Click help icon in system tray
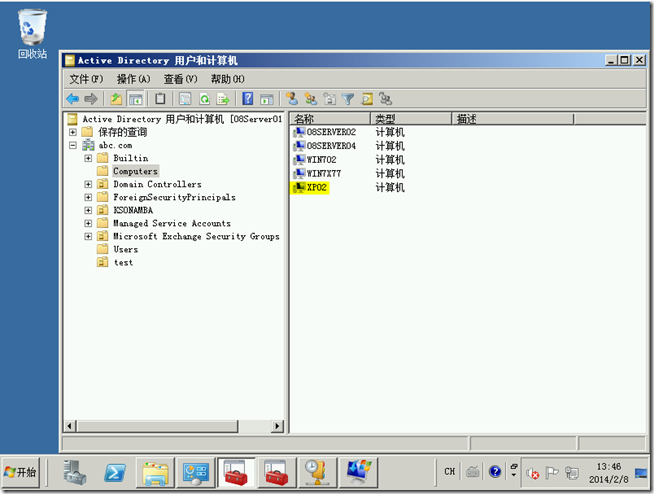Image resolution: width=654 pixels, height=494 pixels. pyautogui.click(x=495, y=472)
